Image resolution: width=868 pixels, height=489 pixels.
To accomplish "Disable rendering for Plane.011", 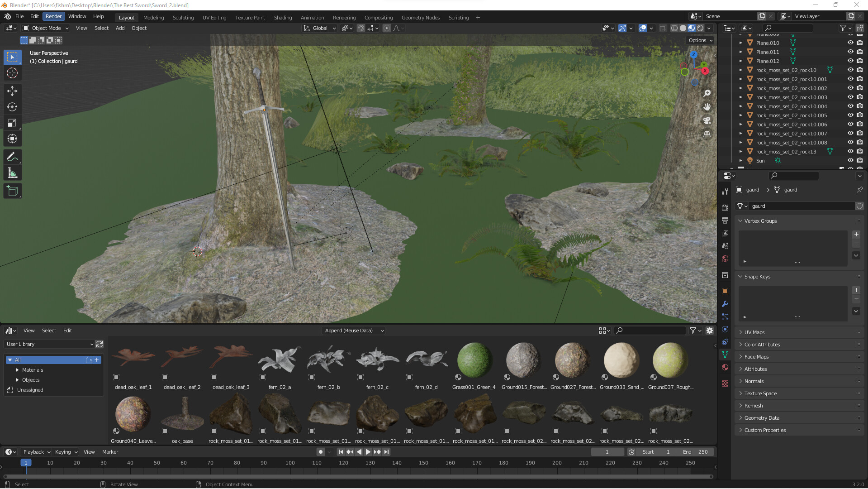I will point(859,52).
